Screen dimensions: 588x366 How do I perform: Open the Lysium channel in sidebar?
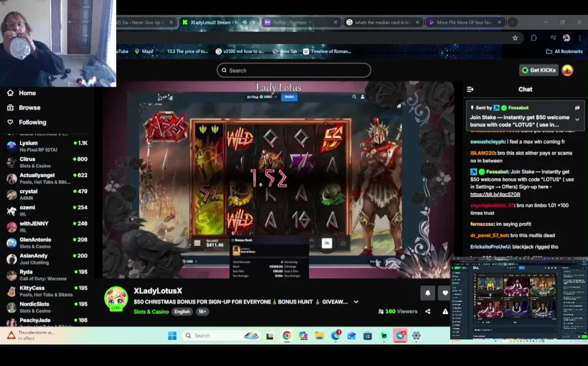click(x=47, y=146)
